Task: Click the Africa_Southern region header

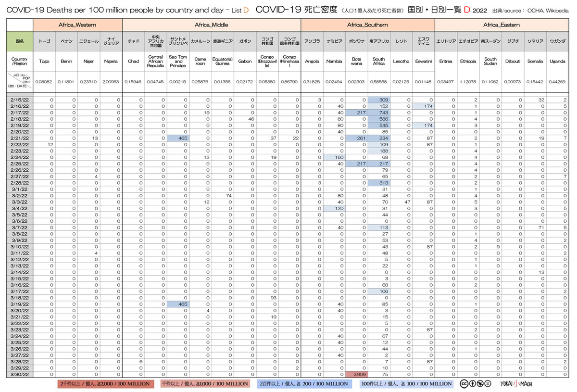Action: [x=367, y=24]
